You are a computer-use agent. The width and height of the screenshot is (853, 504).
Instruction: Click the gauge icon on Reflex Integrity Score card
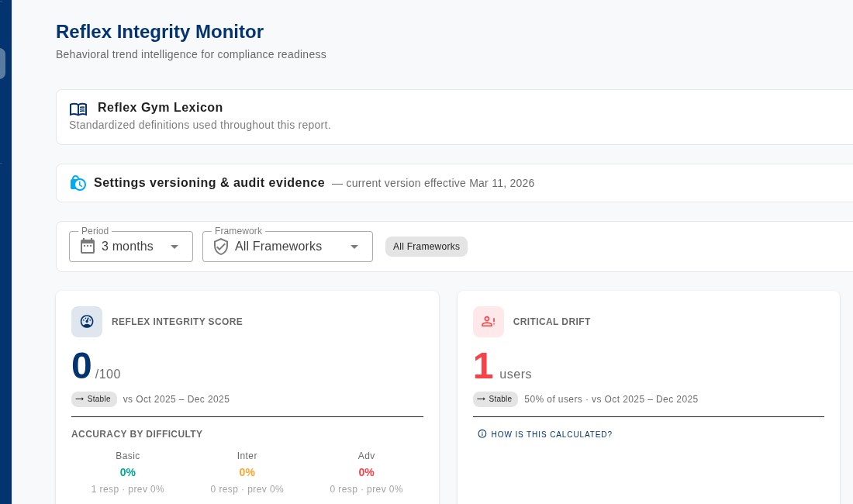pyautogui.click(x=87, y=322)
